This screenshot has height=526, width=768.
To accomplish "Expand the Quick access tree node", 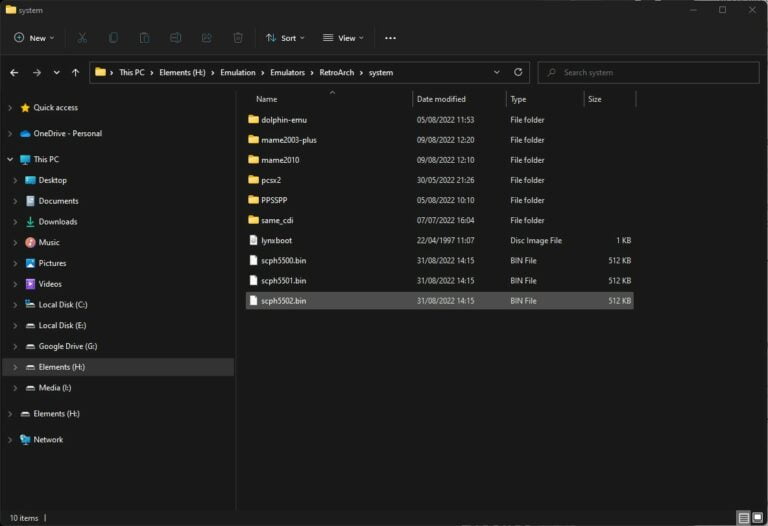I will click(9, 108).
